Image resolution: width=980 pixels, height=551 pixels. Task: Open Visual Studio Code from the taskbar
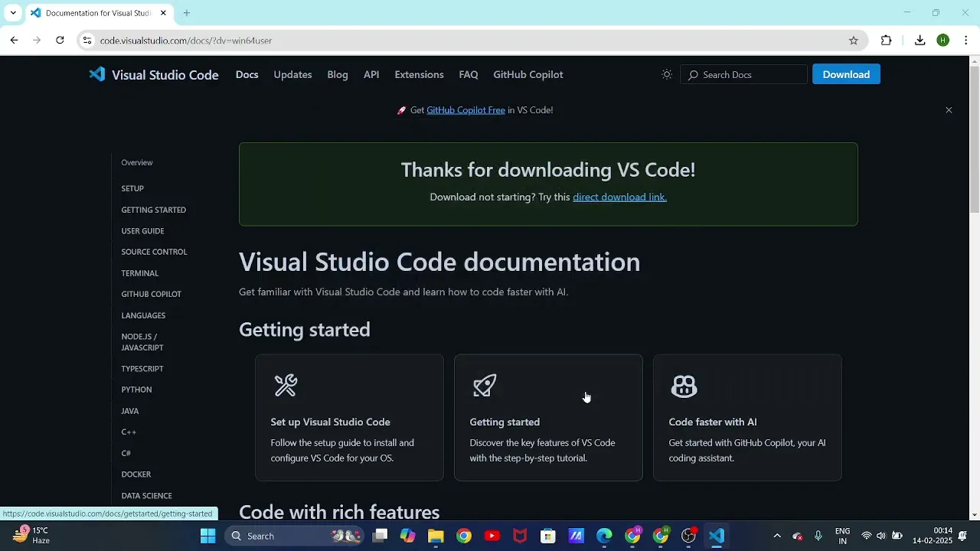(x=717, y=536)
